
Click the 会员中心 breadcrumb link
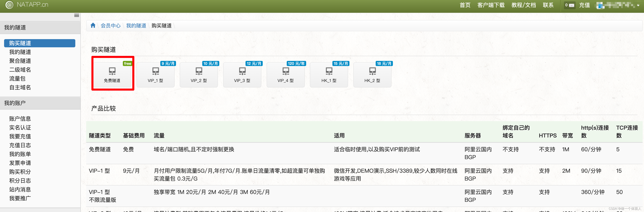click(x=111, y=26)
